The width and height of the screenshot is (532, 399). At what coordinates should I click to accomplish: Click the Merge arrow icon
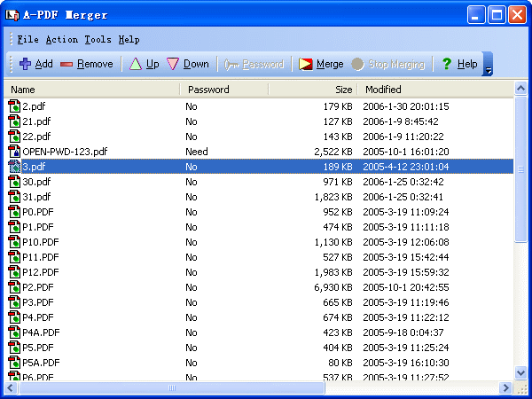click(x=305, y=64)
